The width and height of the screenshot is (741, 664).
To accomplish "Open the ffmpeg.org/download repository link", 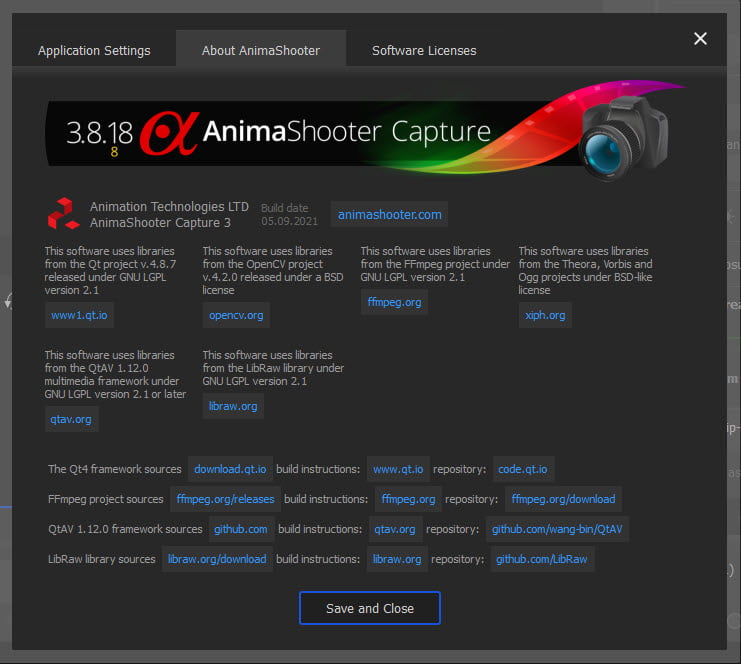I will tap(563, 499).
